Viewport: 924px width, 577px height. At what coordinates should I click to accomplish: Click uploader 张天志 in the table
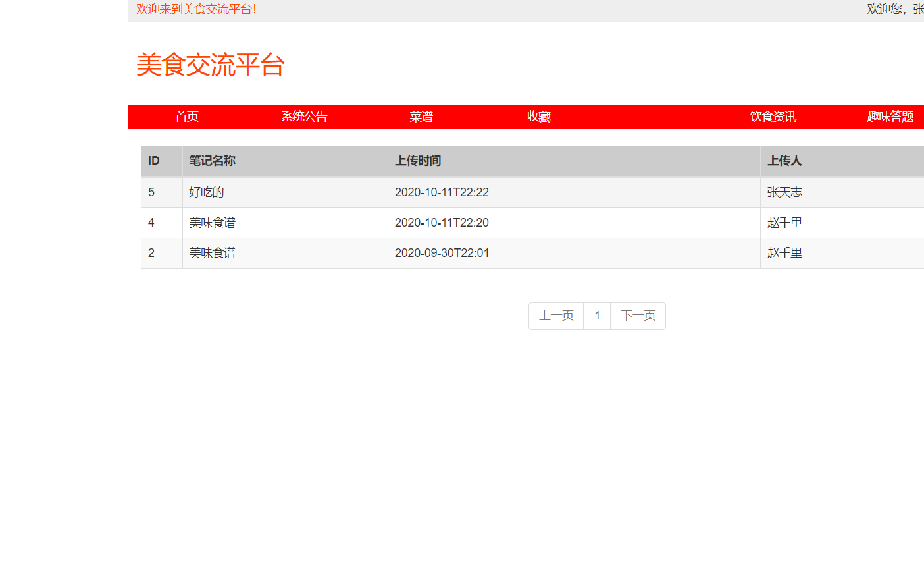coord(784,192)
